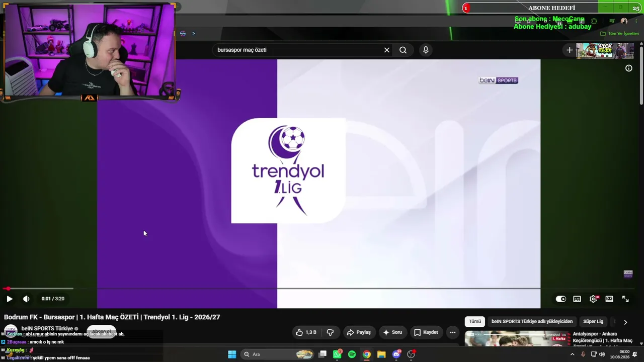Click the timestamp 0:01 / 3:20
644x362 pixels.
coord(53,299)
